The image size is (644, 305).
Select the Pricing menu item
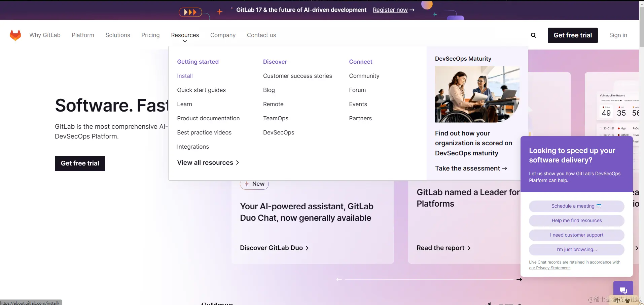tap(150, 35)
